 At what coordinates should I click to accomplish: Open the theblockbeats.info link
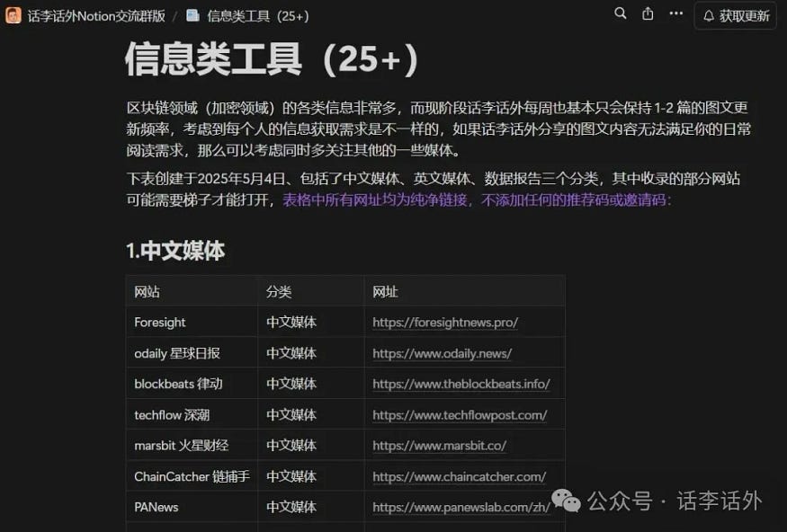(461, 384)
